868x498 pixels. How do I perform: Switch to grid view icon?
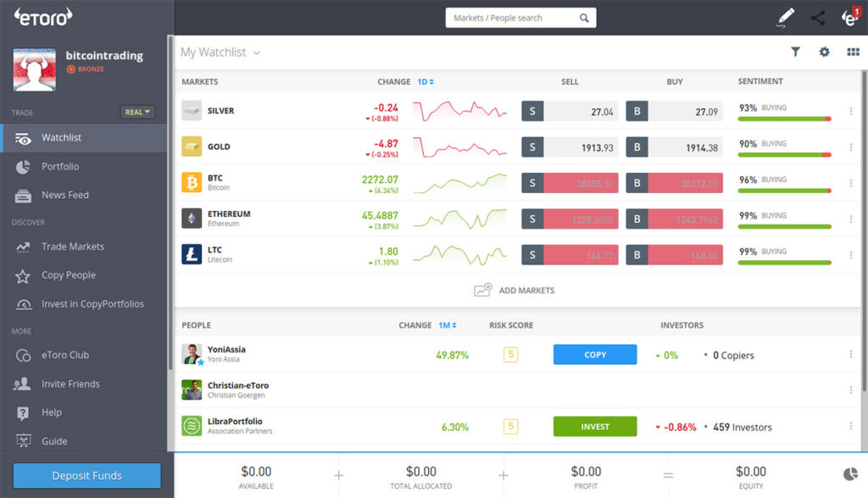pyautogui.click(x=853, y=52)
